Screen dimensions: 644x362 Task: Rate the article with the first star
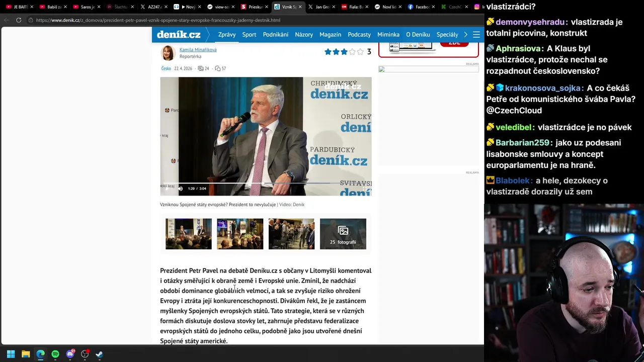click(328, 52)
